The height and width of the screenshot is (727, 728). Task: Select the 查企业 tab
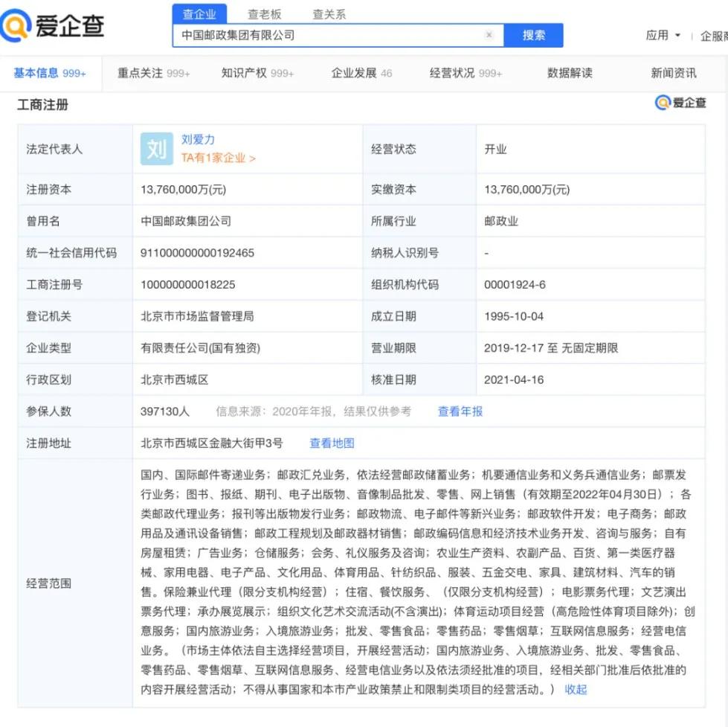coord(199,13)
